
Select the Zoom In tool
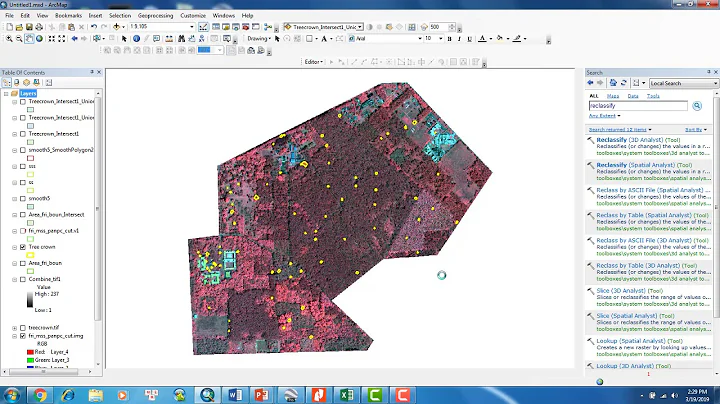[x=9, y=39]
